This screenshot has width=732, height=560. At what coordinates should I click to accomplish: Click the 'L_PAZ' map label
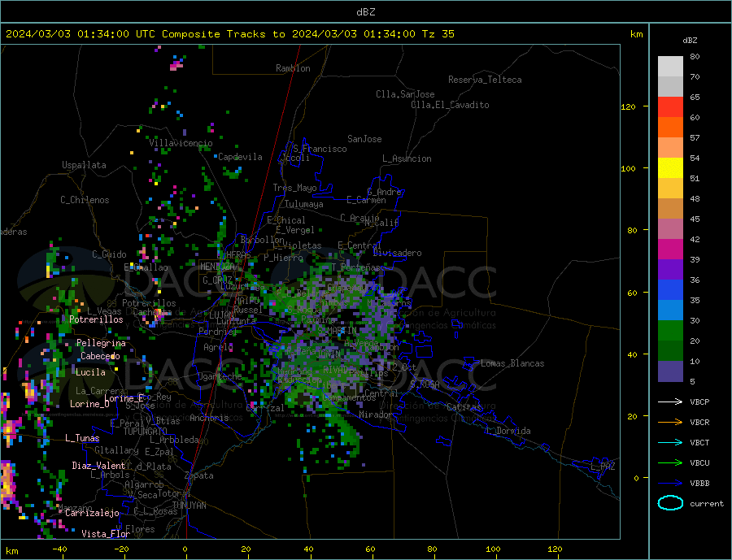pyautogui.click(x=603, y=467)
